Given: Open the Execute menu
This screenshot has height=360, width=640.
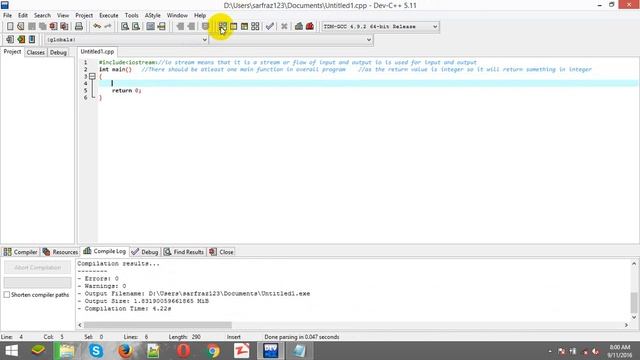Looking at the screenshot, I should (109, 16).
